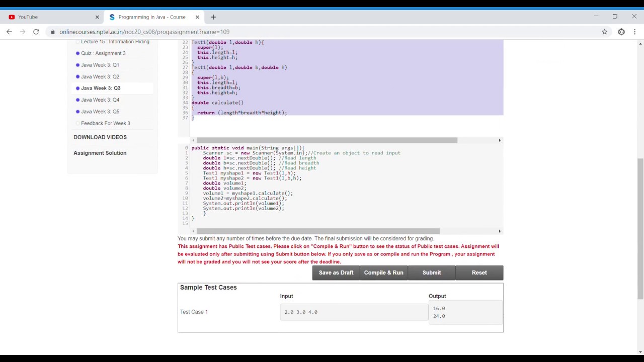Click the 'System.out.println(volume2);' line

[244, 208]
